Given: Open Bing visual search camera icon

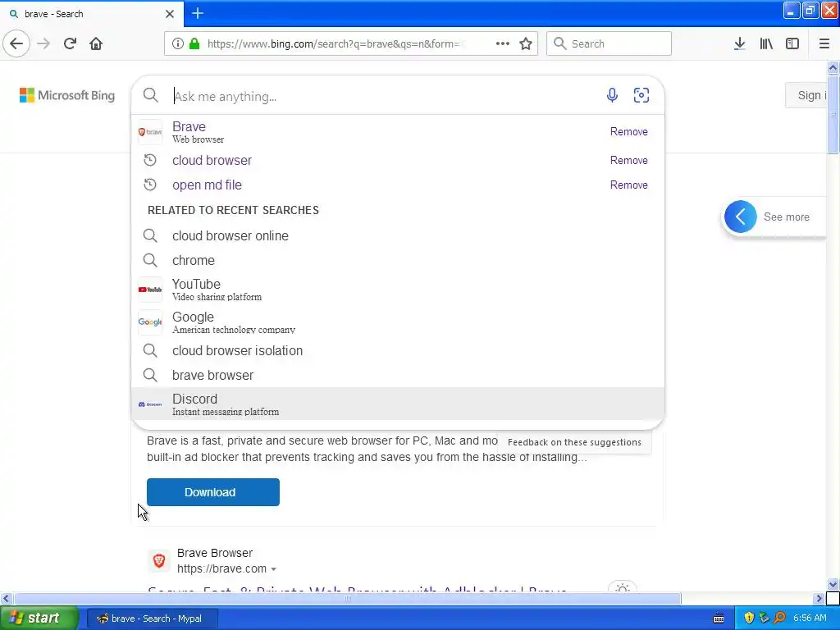Looking at the screenshot, I should [x=641, y=95].
